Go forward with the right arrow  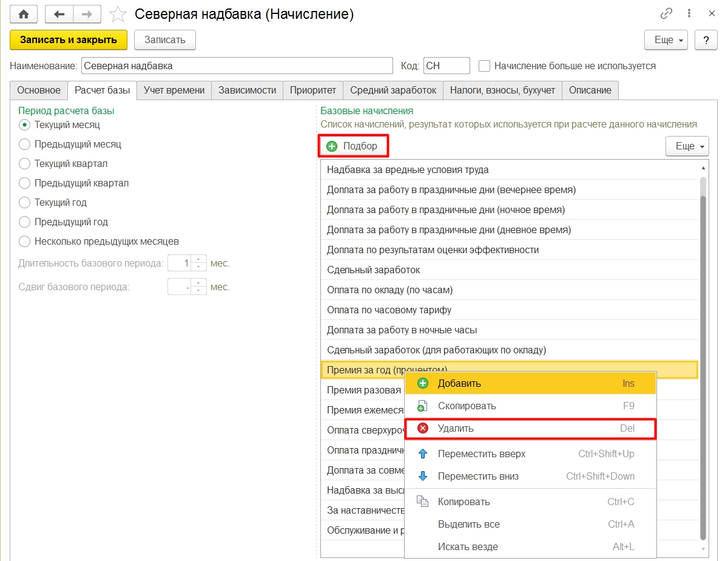pyautogui.click(x=87, y=13)
